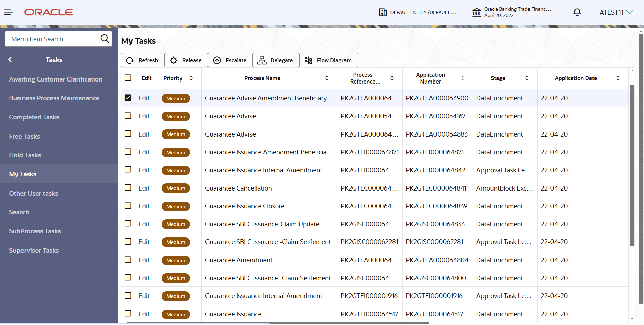Click the hamburger navigation menu icon
The image size is (644, 325).
point(9,12)
